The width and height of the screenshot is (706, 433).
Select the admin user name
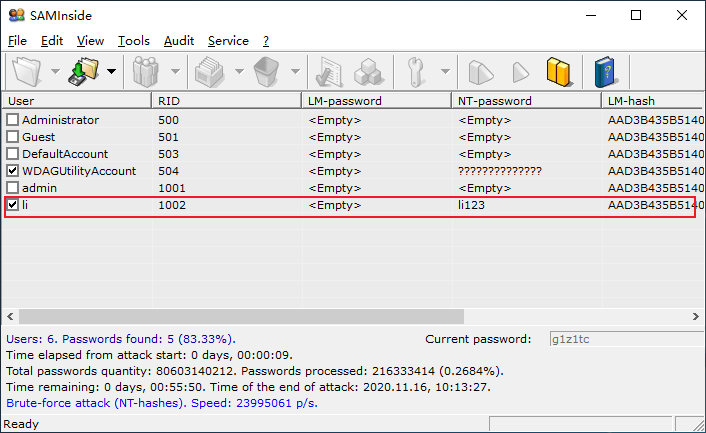pos(39,188)
